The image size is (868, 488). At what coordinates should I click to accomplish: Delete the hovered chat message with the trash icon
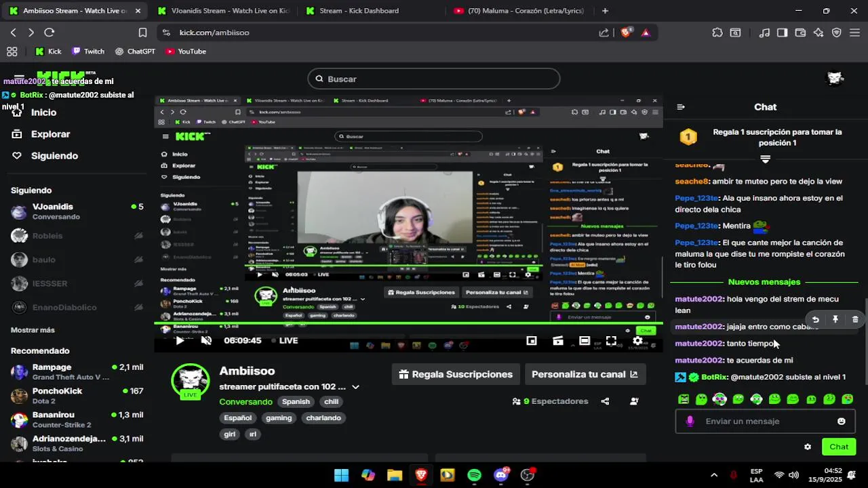[x=855, y=319]
